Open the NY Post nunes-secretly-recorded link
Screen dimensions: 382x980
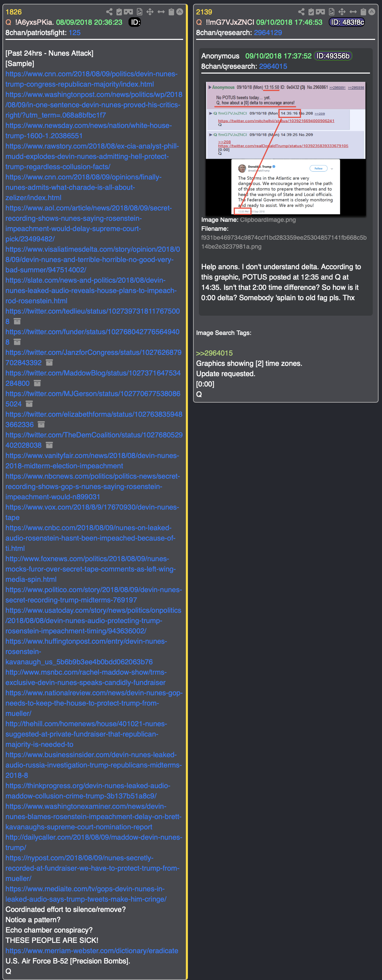(92, 868)
